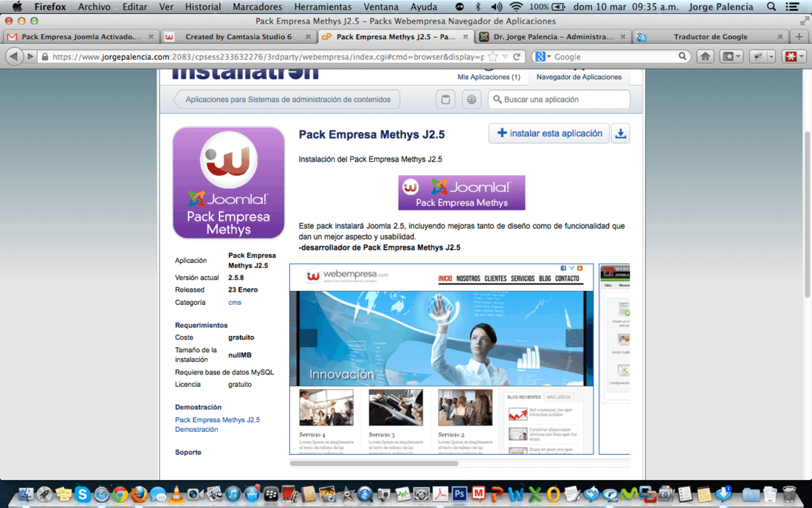The height and width of the screenshot is (508, 812).
Task: Click instalar esta aplicación button
Action: [549, 134]
